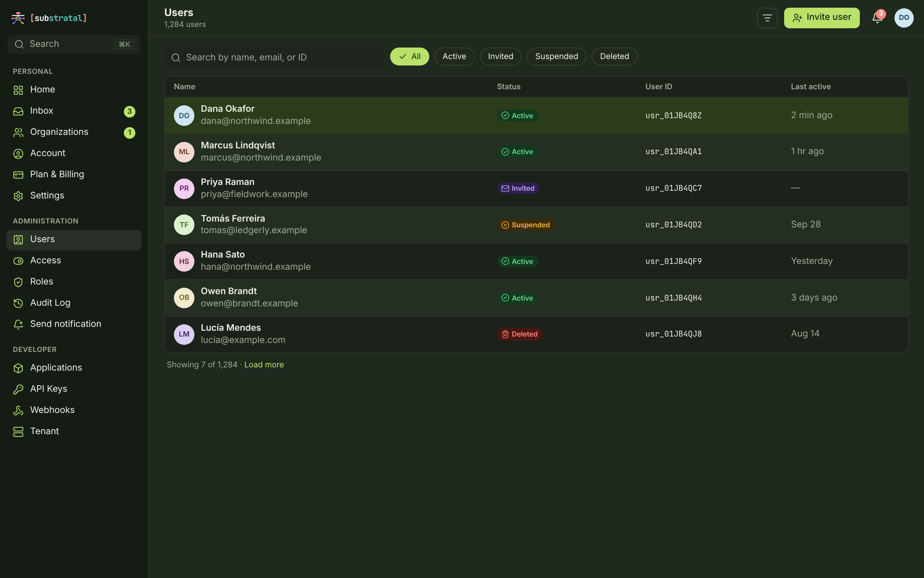Viewport: 924px width, 578px height.
Task: Click the substratal logo icon
Action: point(18,18)
